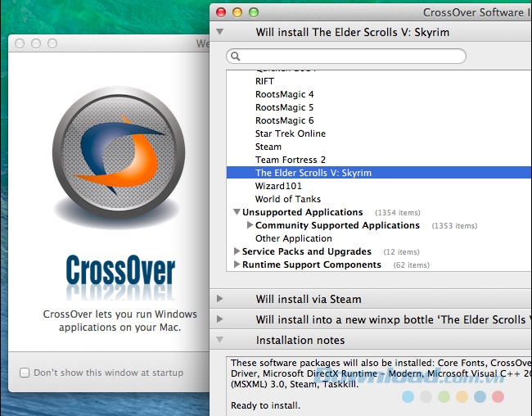532x416 pixels.
Task: Expand Community Supported Applications group
Action: click(x=250, y=224)
